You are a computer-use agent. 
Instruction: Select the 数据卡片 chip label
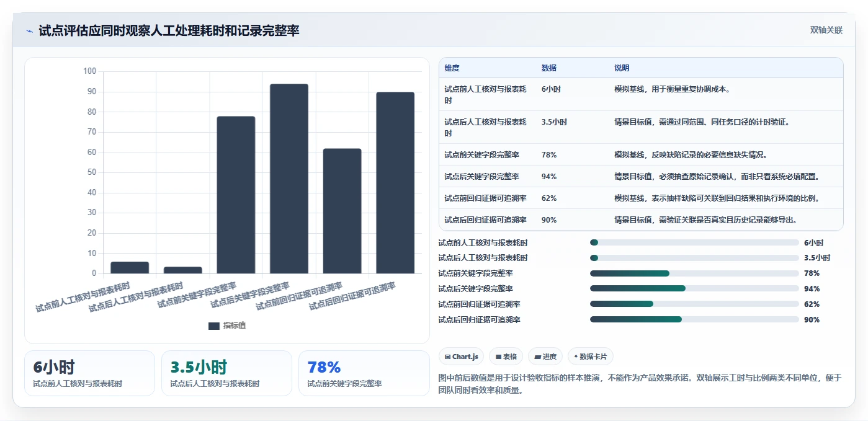click(594, 357)
